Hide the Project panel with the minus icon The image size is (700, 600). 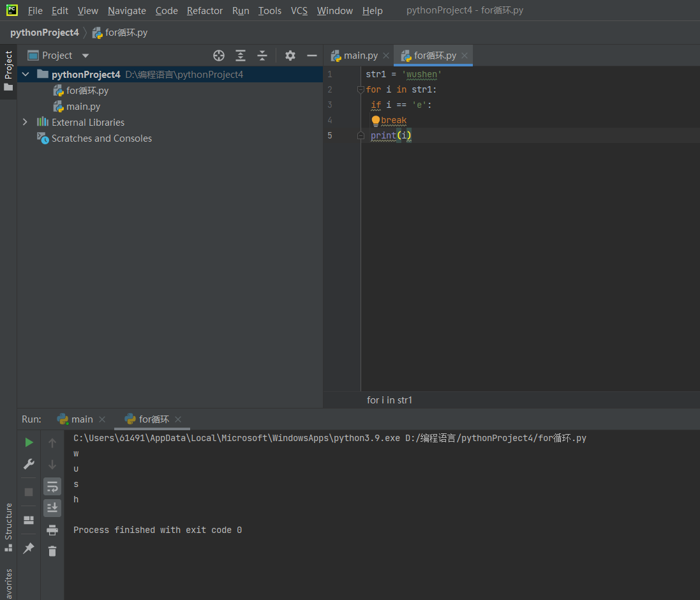(312, 56)
